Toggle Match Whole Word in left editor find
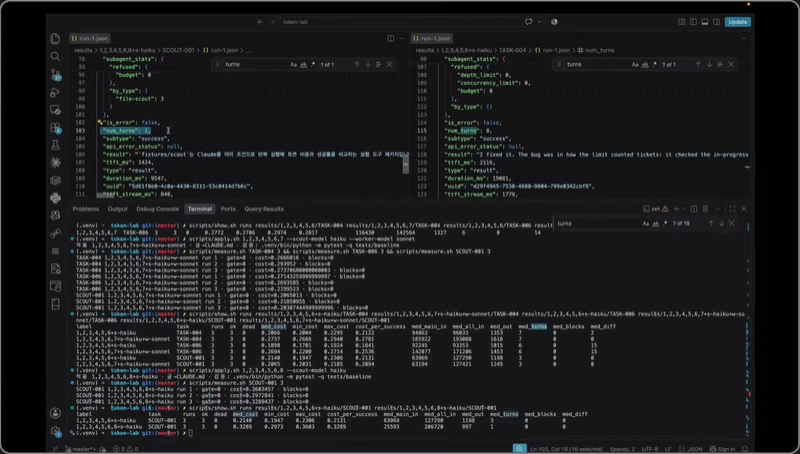The image size is (800, 454). tap(303, 64)
